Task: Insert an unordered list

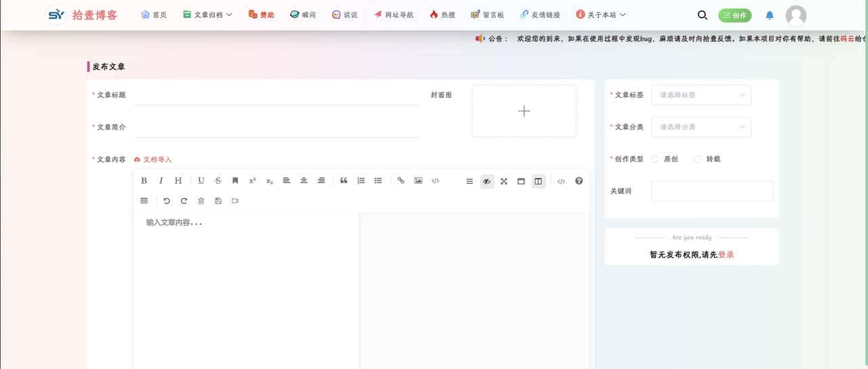Action: (x=378, y=181)
